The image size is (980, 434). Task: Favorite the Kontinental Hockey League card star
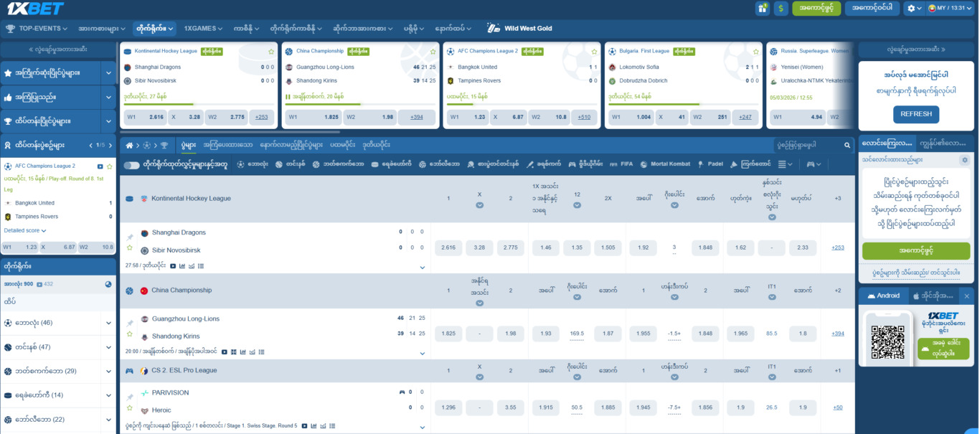[x=271, y=52]
